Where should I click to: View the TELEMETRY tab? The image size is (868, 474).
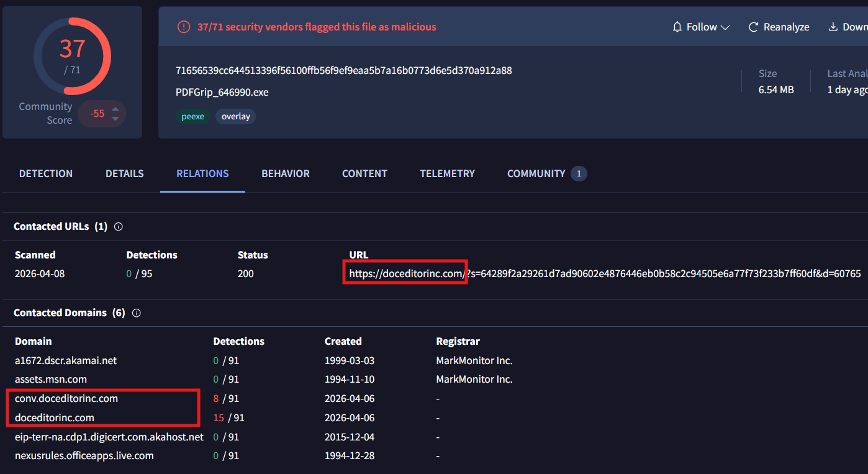point(447,174)
